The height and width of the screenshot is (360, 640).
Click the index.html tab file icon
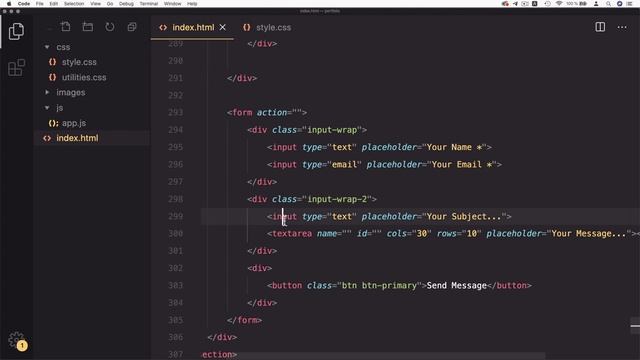coord(163,27)
